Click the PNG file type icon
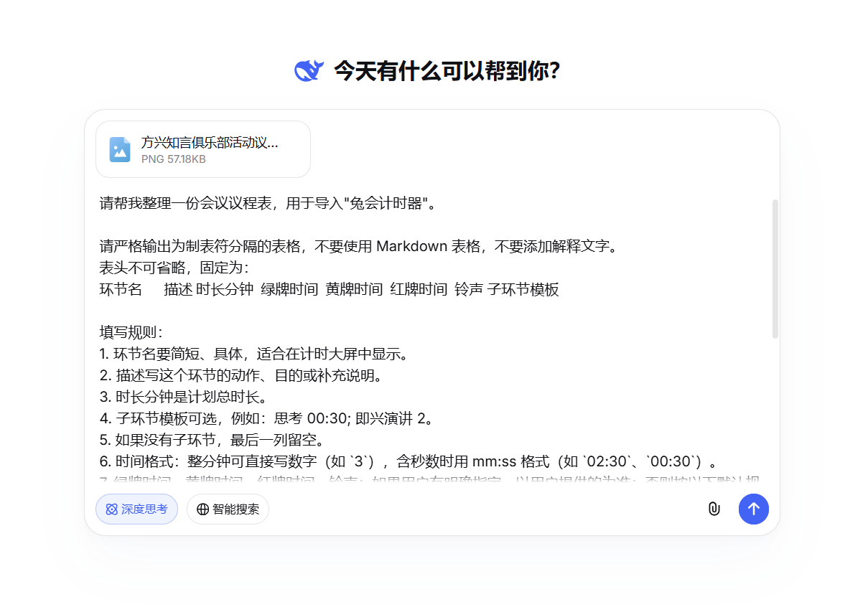This screenshot has width=868, height=607. coord(120,149)
